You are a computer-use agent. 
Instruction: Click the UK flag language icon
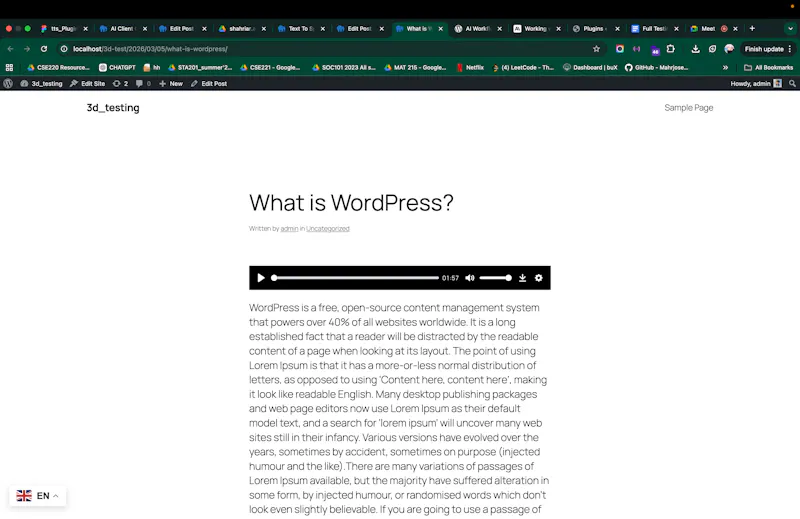[x=24, y=496]
